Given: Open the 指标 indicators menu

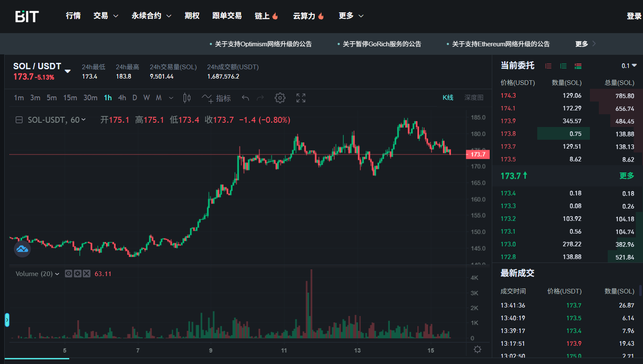Looking at the screenshot, I should coord(216,98).
